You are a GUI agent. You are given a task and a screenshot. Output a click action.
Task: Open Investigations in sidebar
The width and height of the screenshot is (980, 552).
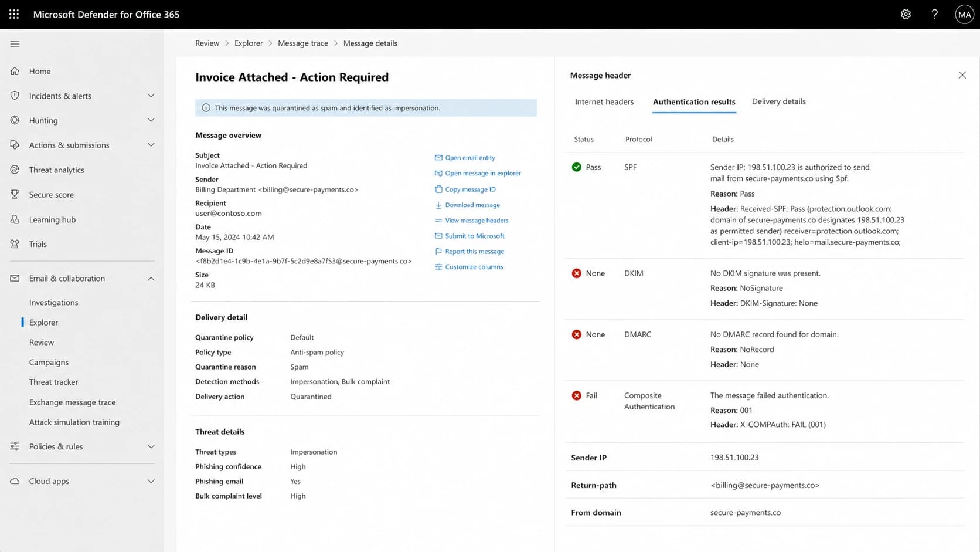click(53, 302)
